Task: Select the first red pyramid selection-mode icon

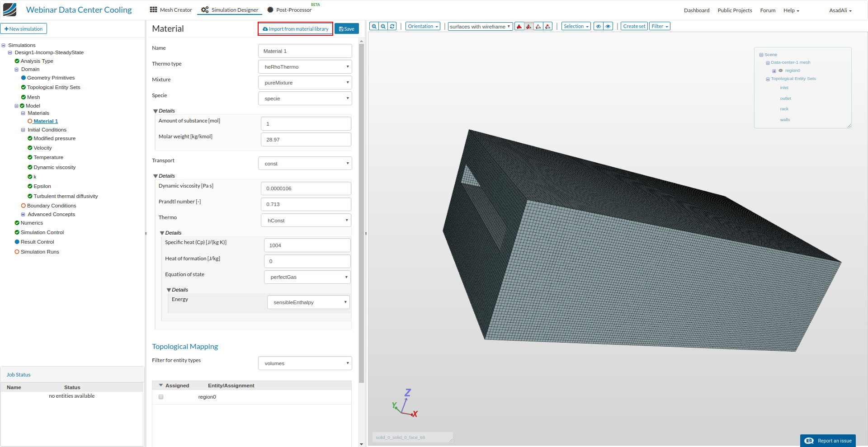Action: click(x=519, y=26)
